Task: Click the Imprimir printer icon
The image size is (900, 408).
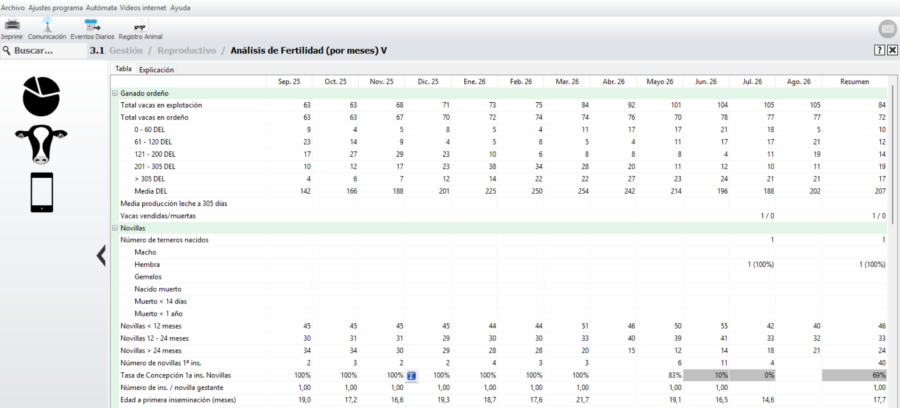Action: (12, 25)
